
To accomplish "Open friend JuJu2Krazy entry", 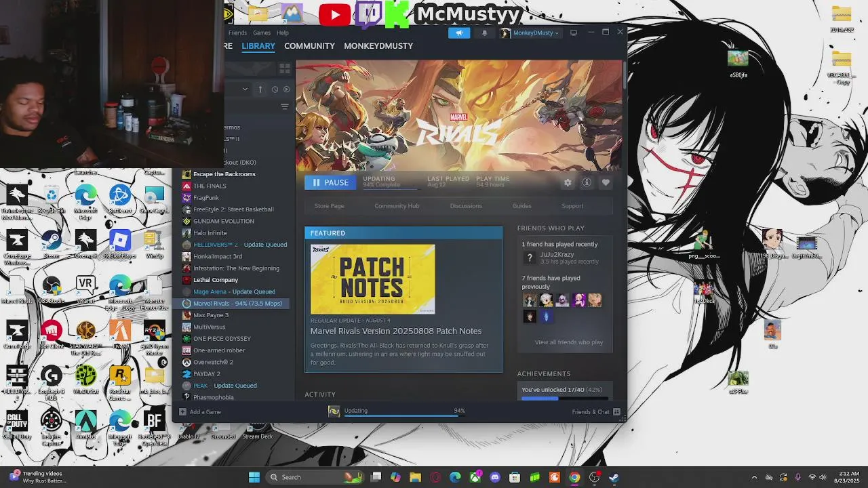I will (561, 258).
